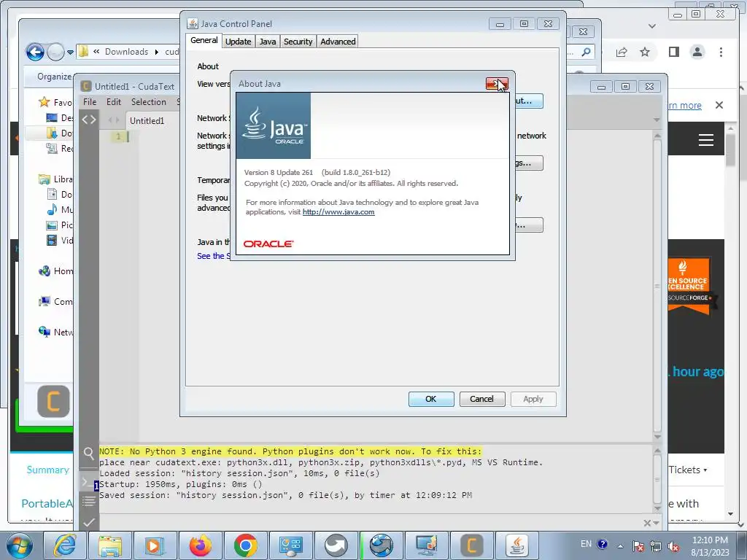Select Libraries in the Explorer navigation pane
Viewport: 747px width, 560px height.
click(55, 179)
